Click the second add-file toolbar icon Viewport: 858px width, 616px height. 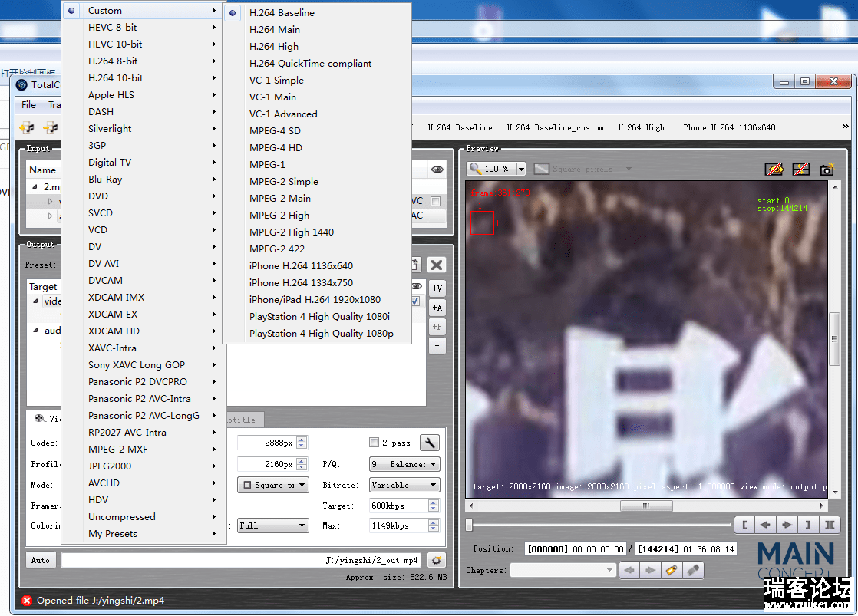(x=51, y=127)
